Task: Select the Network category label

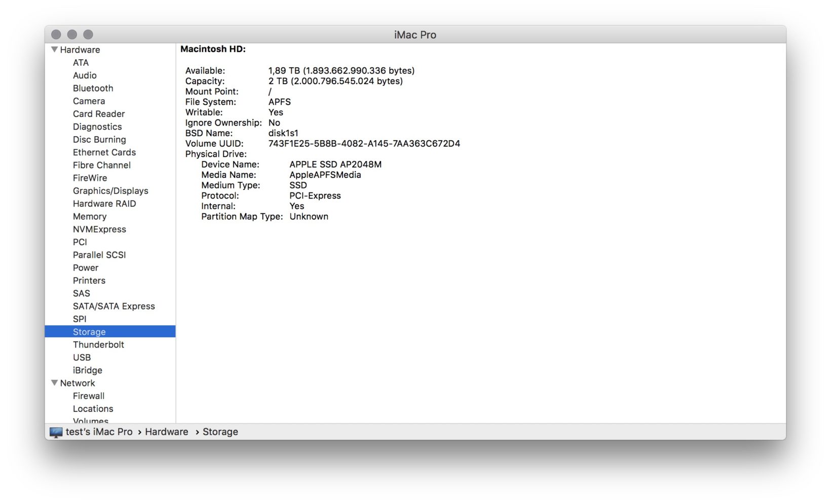Action: (x=78, y=383)
